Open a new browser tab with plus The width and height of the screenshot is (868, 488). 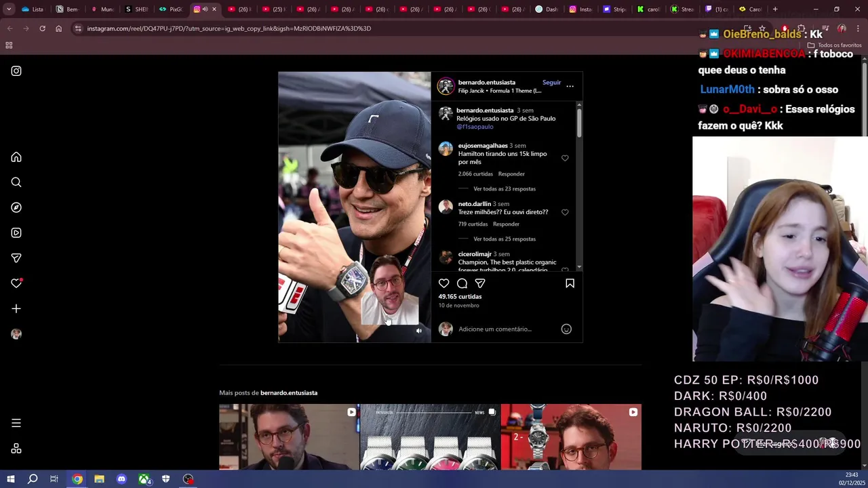point(775,9)
